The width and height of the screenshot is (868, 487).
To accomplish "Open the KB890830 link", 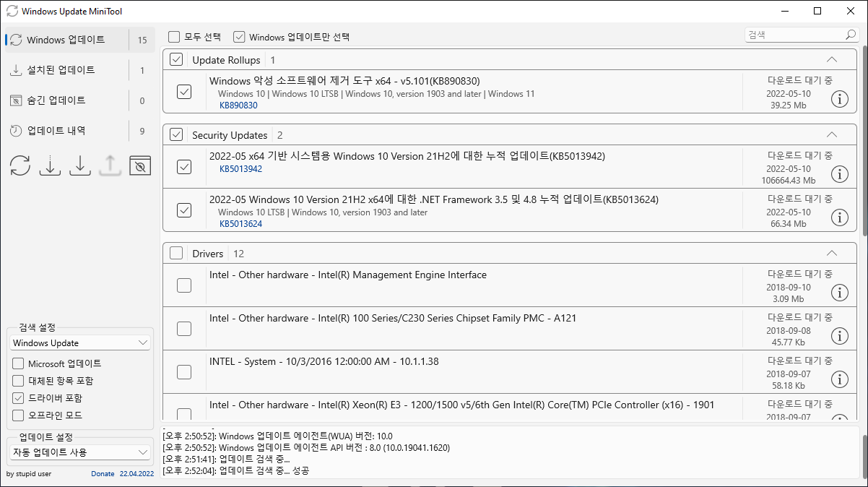I will coord(238,105).
